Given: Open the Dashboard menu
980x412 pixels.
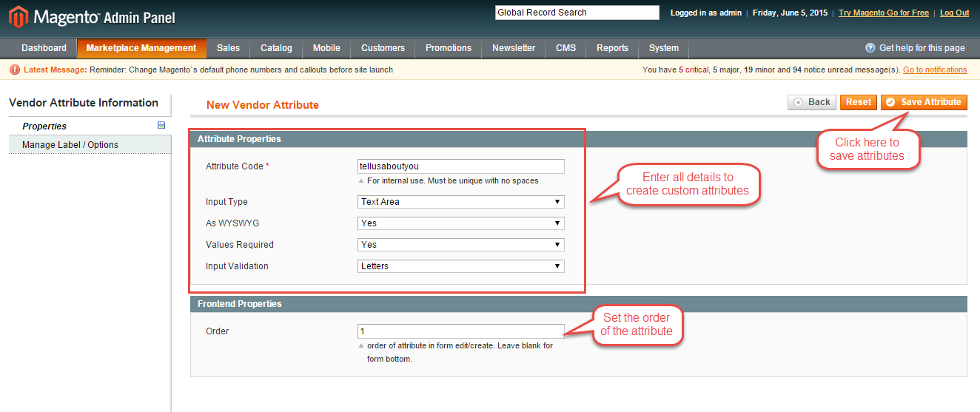Looking at the screenshot, I should pyautogui.click(x=44, y=48).
